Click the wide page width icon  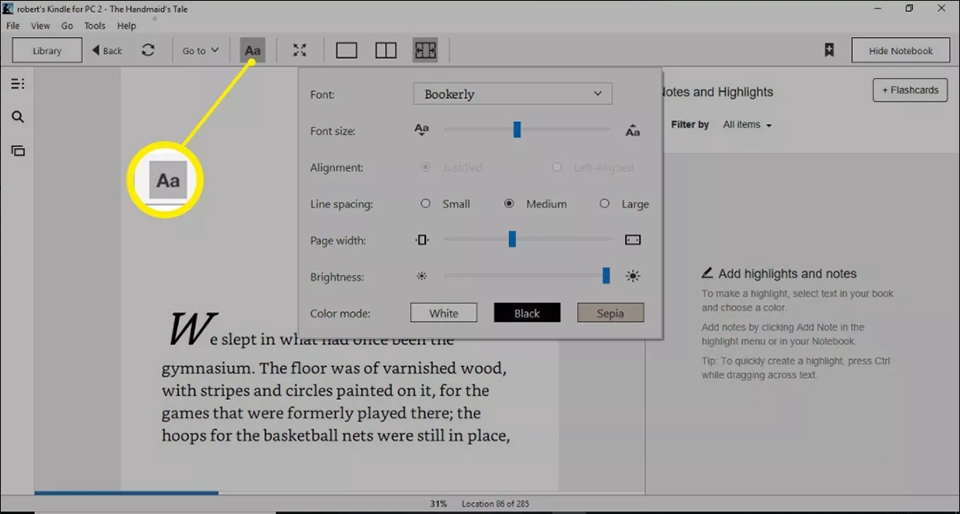(x=632, y=240)
